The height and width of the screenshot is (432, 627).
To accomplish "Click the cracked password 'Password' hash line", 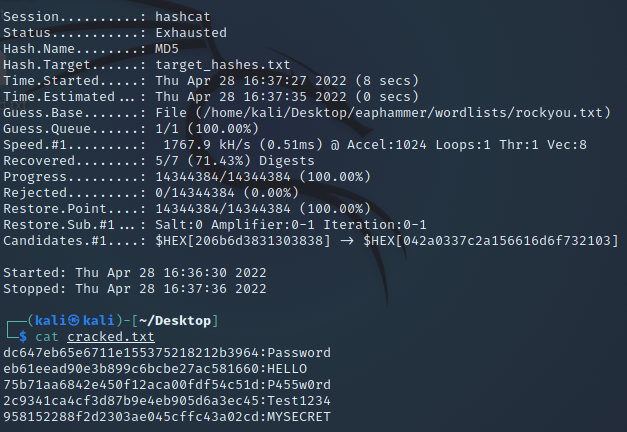I will [167, 353].
